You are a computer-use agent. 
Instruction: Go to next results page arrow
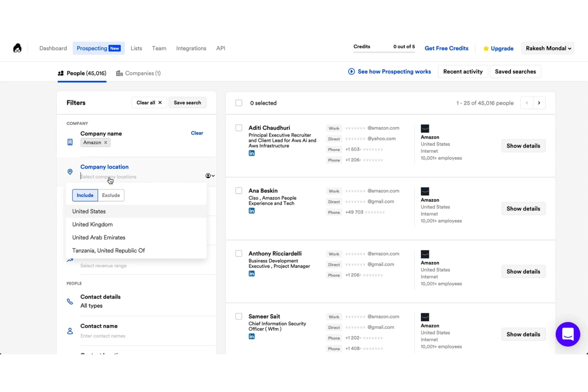pos(539,103)
